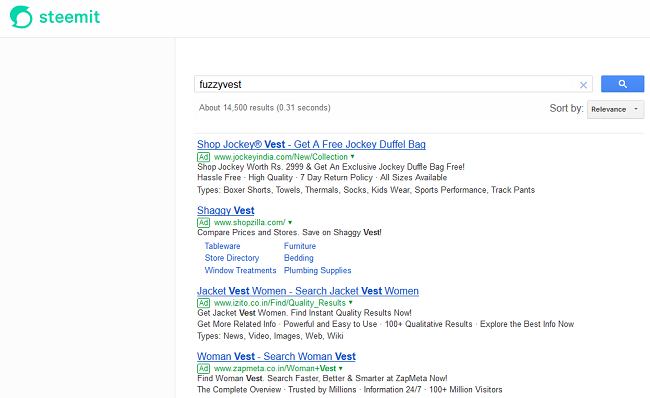650x398 pixels.
Task: Expand the arrow next to izito.co.in URL
Action: point(351,303)
